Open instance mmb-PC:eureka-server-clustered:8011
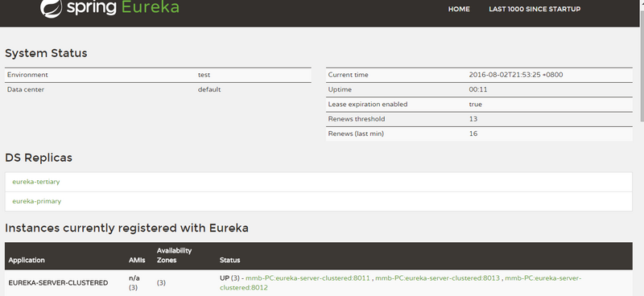This screenshot has width=644, height=296. tap(308, 278)
